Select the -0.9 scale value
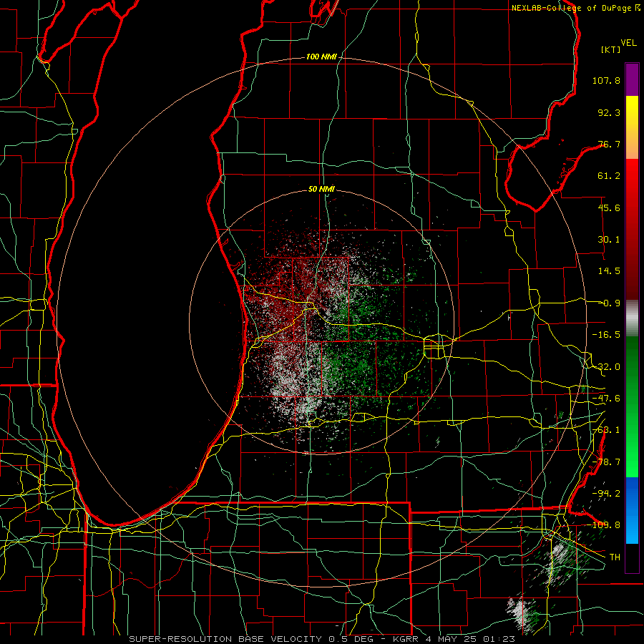Image resolution: width=644 pixels, height=644 pixels. 610,303
